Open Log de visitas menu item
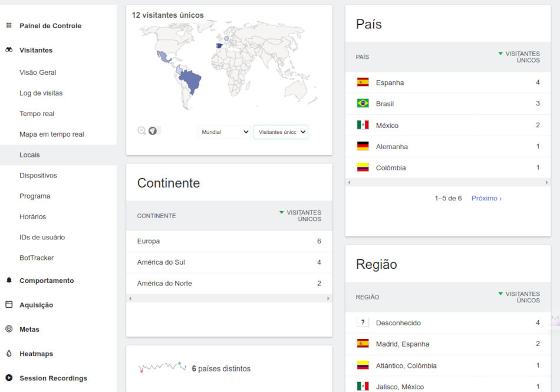 [x=41, y=93]
